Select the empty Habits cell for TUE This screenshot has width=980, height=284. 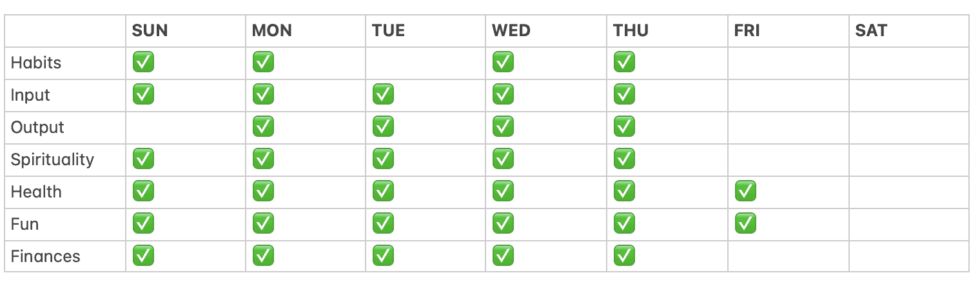click(x=426, y=63)
